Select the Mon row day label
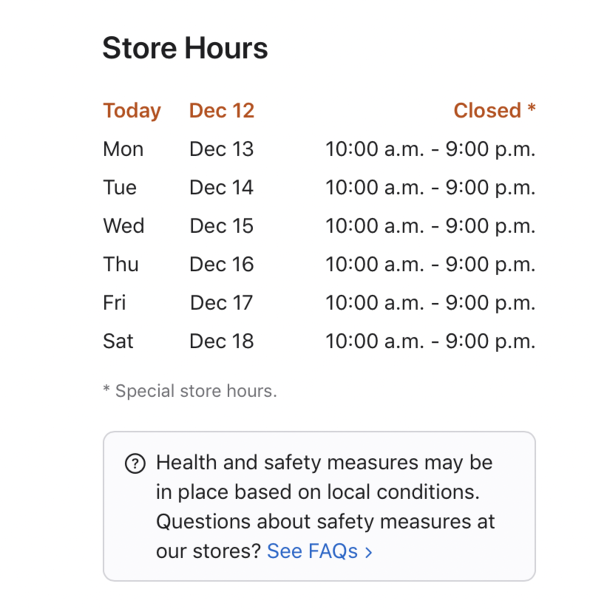 [123, 149]
